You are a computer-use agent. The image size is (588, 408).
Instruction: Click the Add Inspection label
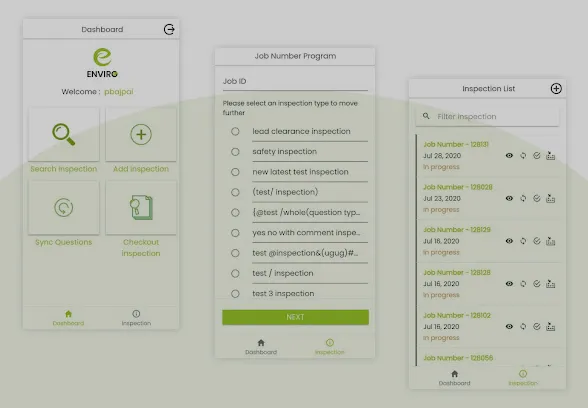tap(141, 169)
